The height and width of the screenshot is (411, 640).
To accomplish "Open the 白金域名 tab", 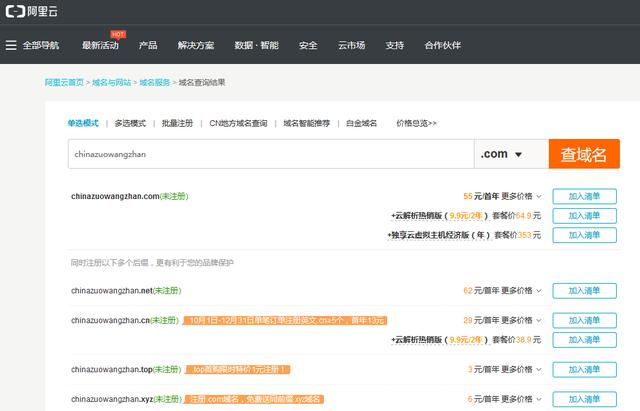I will [361, 123].
